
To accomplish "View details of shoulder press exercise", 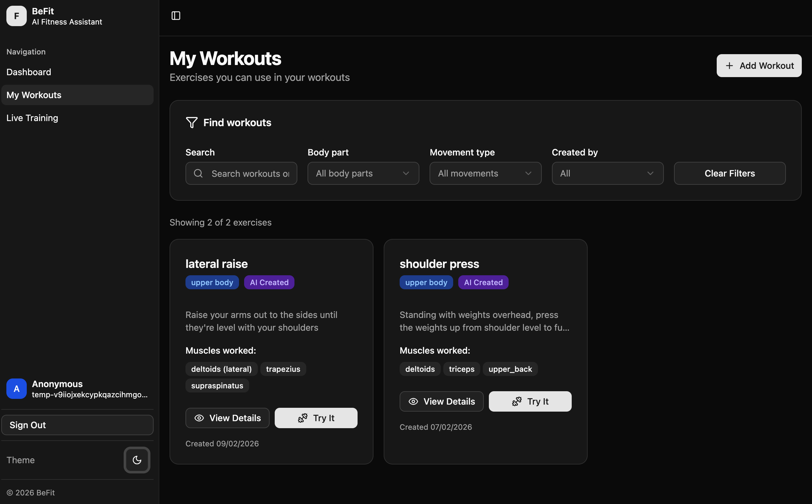I will tap(441, 401).
